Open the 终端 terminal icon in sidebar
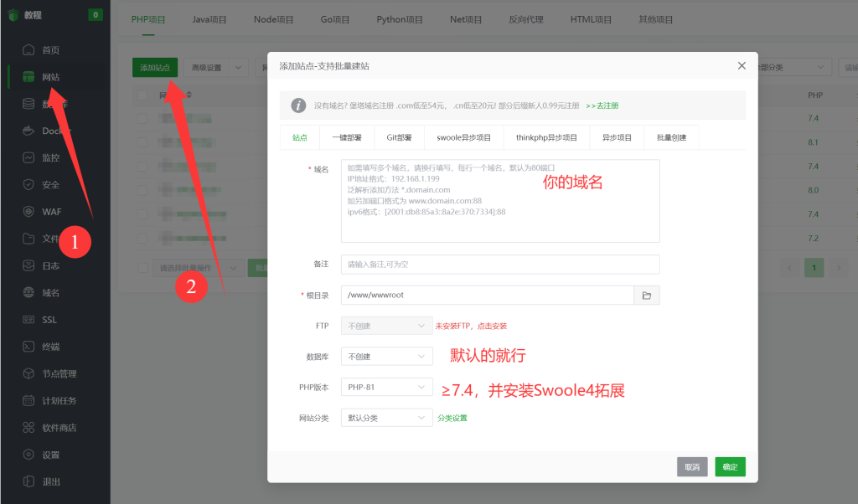The height and width of the screenshot is (504, 858). (x=28, y=347)
